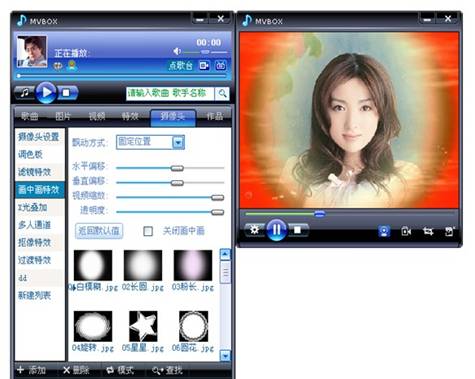Click the song name search field

click(170, 94)
